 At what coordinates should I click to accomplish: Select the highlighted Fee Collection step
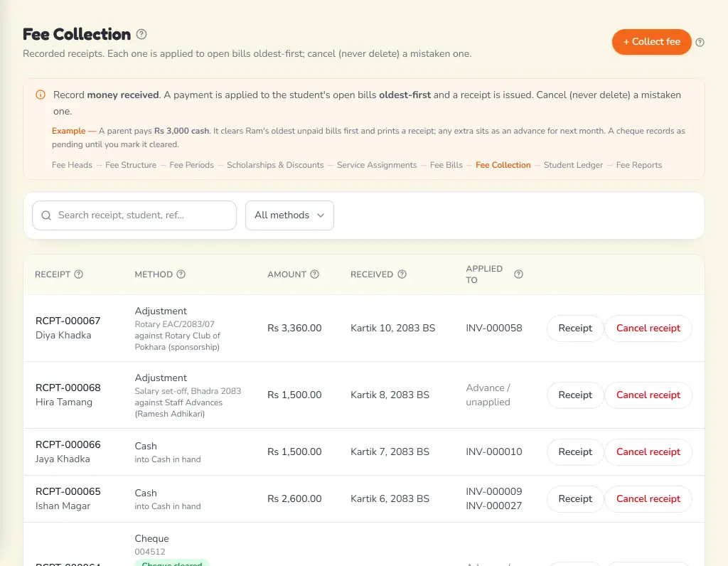pyautogui.click(x=503, y=165)
